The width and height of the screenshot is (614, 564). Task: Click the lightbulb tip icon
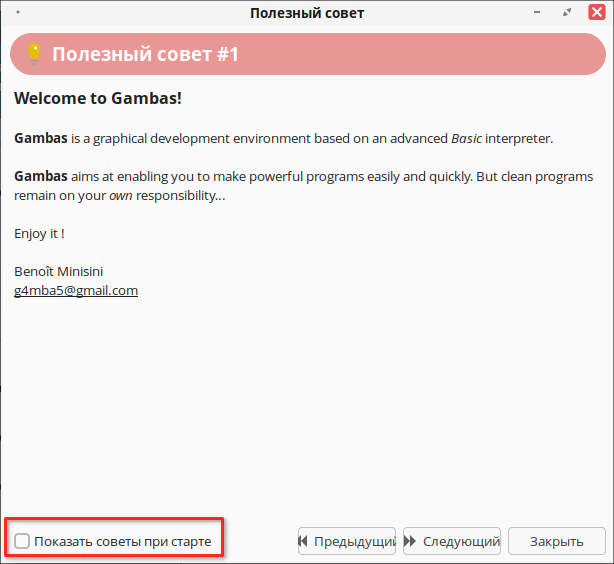coord(33,54)
